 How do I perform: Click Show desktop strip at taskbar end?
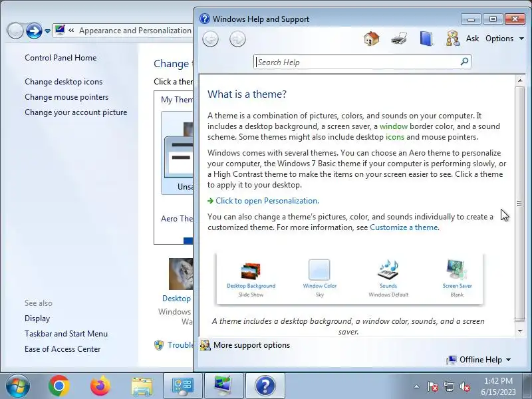[528, 386]
